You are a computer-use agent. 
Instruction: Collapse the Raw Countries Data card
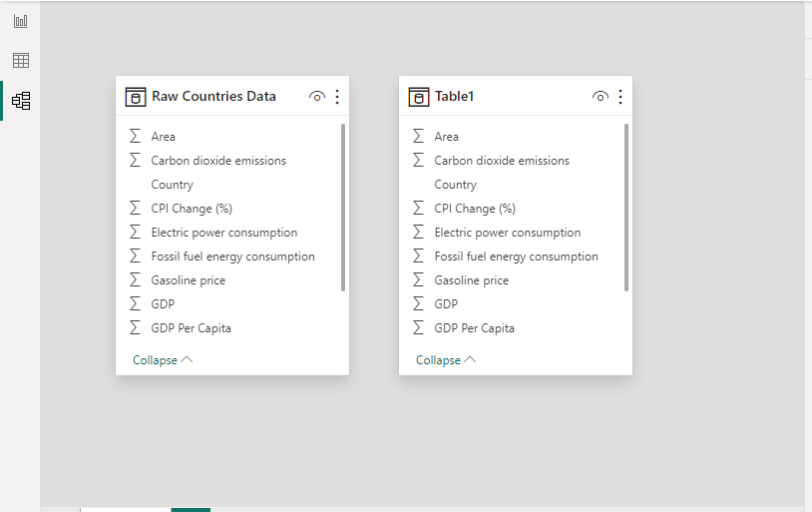(x=163, y=360)
